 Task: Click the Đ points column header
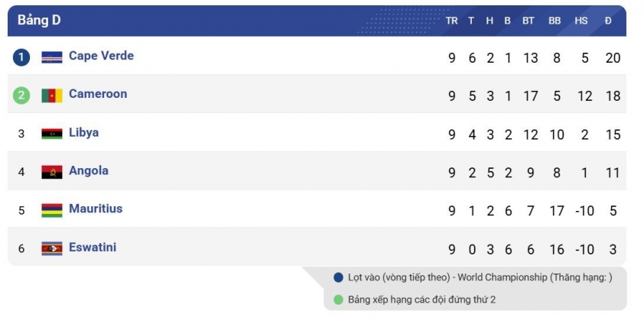tap(608, 21)
